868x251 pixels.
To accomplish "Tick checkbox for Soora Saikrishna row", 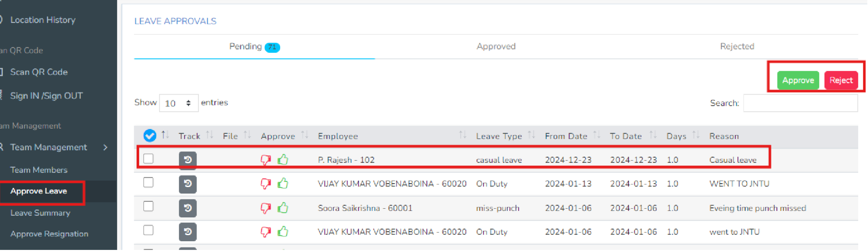I will tap(148, 206).
